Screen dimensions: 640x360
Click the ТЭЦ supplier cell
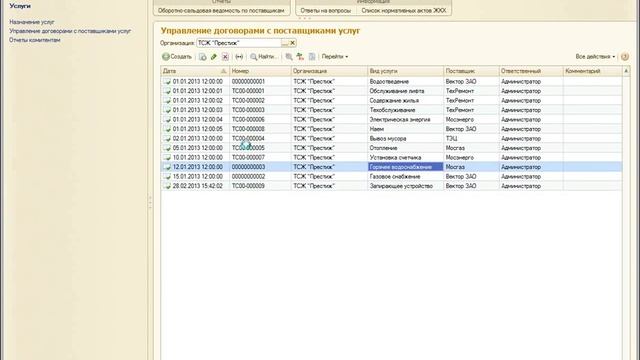[x=471, y=138]
